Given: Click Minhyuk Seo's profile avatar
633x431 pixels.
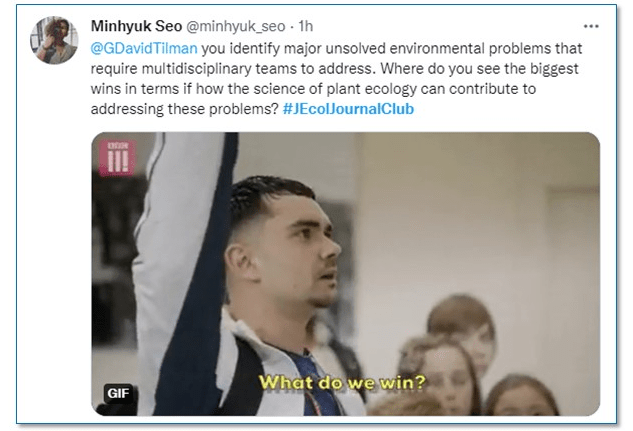Looking at the screenshot, I should (54, 40).
